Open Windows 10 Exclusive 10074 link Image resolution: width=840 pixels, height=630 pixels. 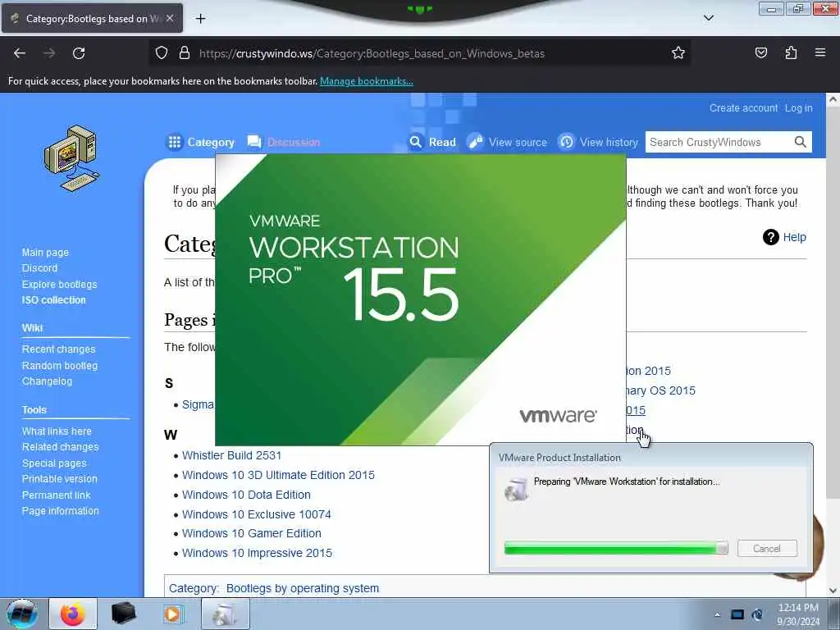click(256, 514)
